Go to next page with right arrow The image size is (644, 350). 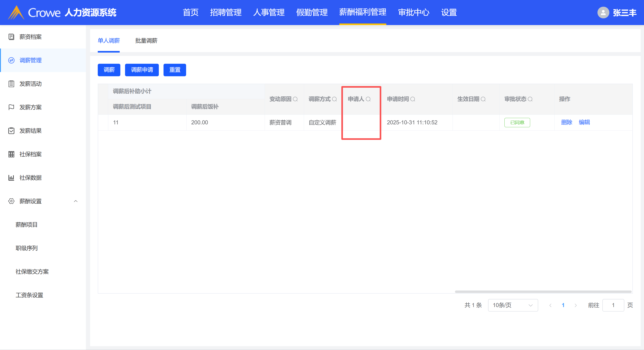click(576, 305)
